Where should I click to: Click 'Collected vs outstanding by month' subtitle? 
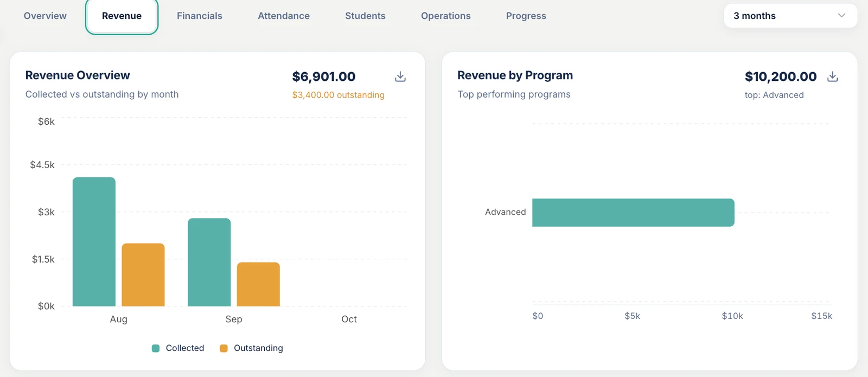(102, 94)
